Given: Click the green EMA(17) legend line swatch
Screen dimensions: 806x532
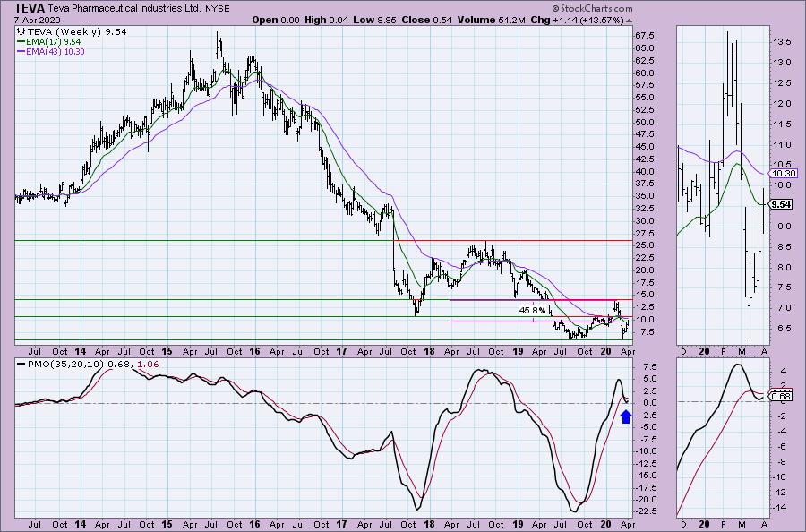Looking at the screenshot, I should pyautogui.click(x=22, y=41).
